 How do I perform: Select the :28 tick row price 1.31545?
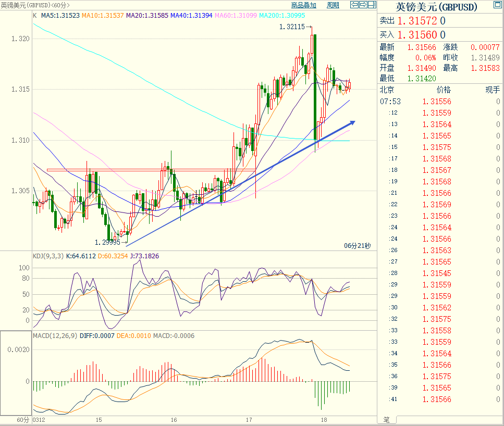[x=437, y=273]
